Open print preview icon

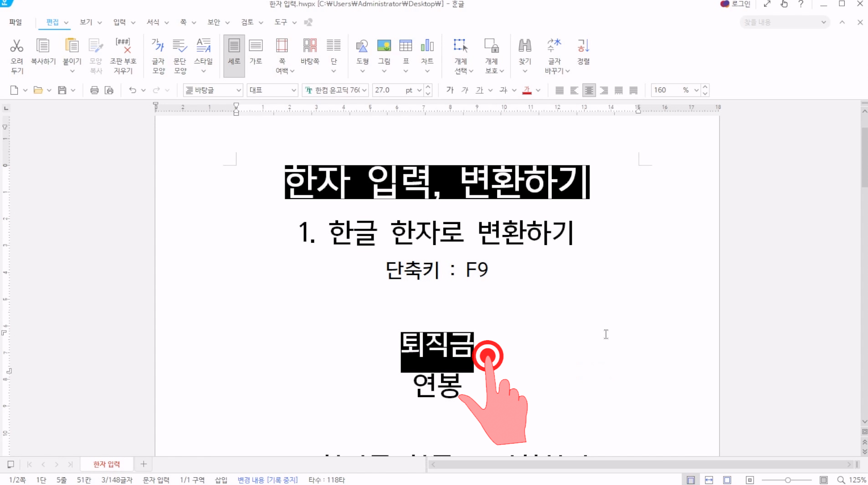(x=109, y=90)
